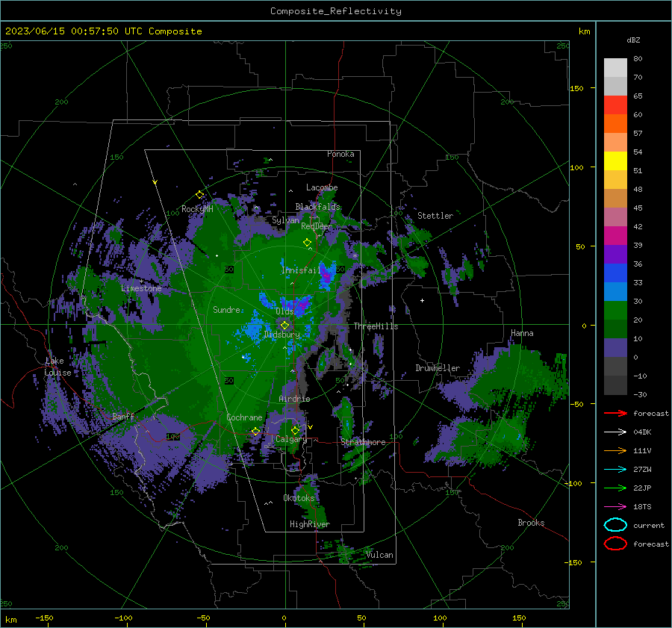Click the Stettler label
The width and height of the screenshot is (672, 628).
pyautogui.click(x=435, y=216)
